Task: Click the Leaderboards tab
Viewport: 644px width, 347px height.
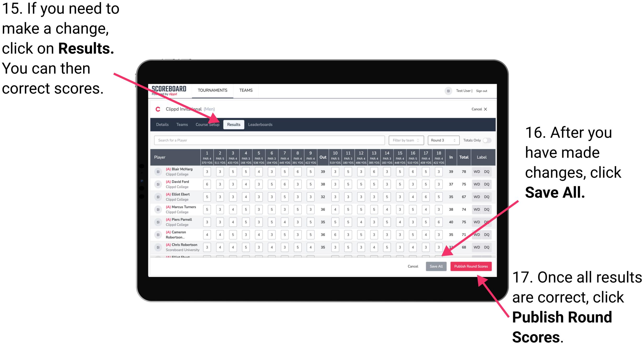Action: 262,124
